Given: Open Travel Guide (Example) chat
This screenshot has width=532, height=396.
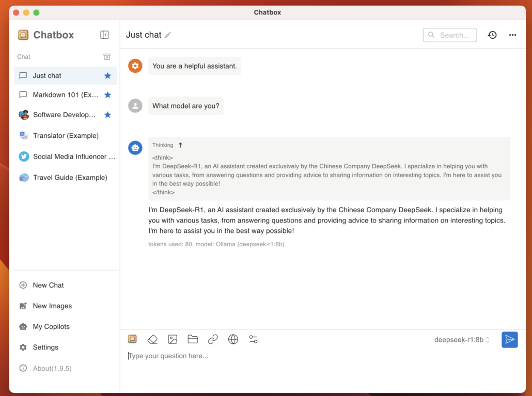Looking at the screenshot, I should click(x=65, y=177).
